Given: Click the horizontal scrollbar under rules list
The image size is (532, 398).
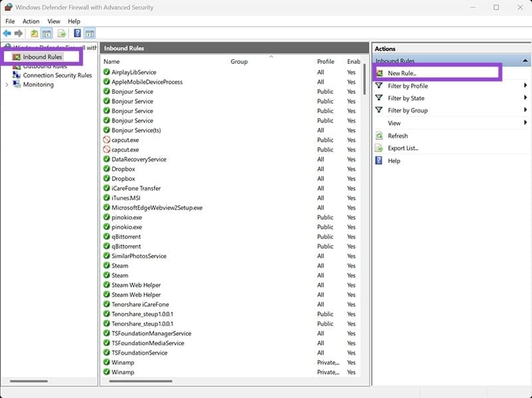Looking at the screenshot, I should click(x=141, y=381).
